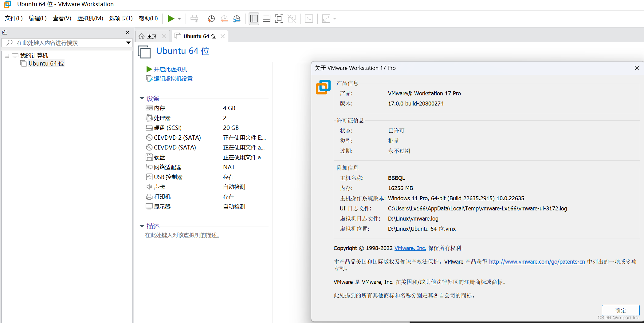Open the console view toolbar icon
Screen dimensions: 644x323
(x=309, y=19)
